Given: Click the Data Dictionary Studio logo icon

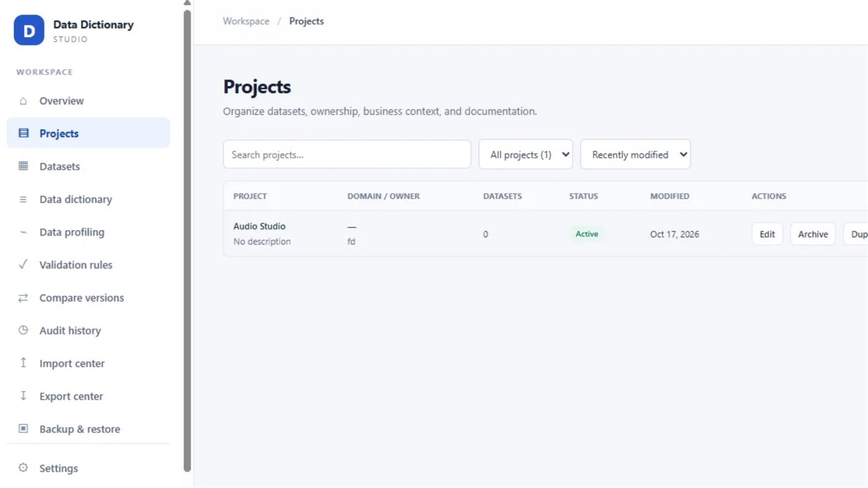Looking at the screenshot, I should click(29, 30).
